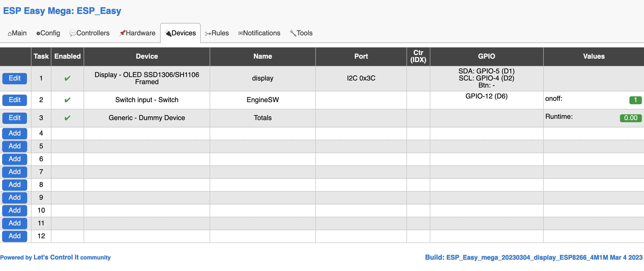The height and width of the screenshot is (271, 644).
Task: Click the Device column header
Action: [x=147, y=57]
